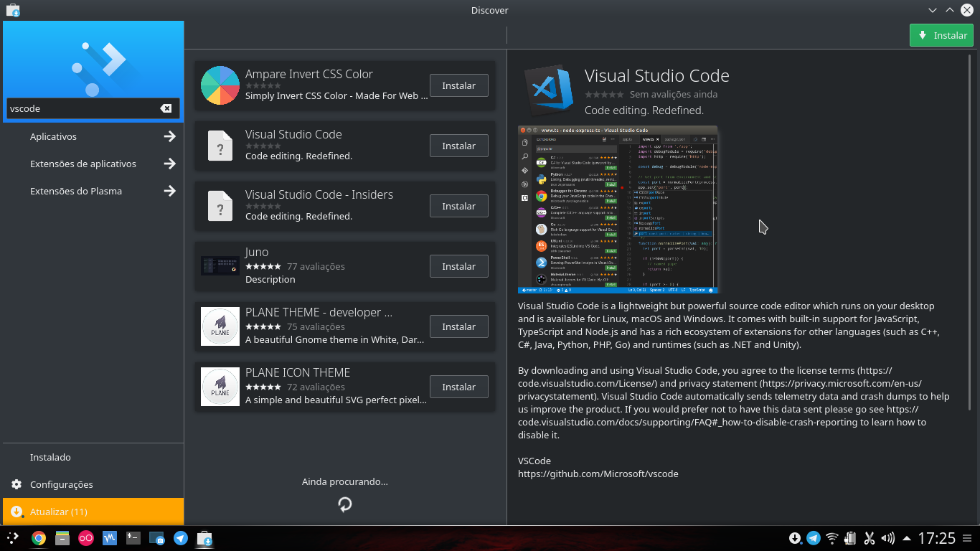Clear the vscode search text
This screenshot has width=980, height=551.
[x=166, y=108]
